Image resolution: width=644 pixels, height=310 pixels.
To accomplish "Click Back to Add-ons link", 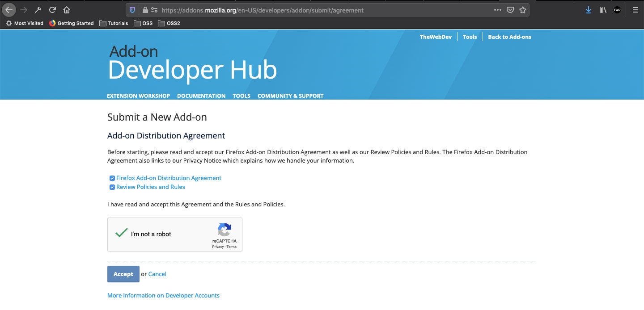I will 509,37.
